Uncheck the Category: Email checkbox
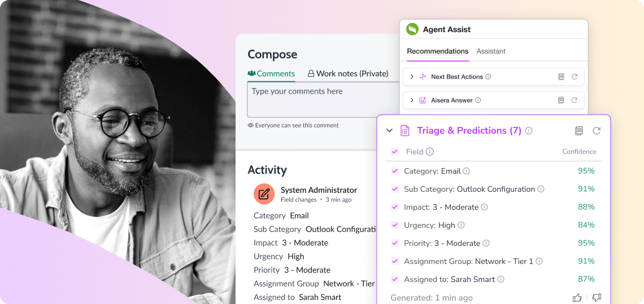 [395, 171]
